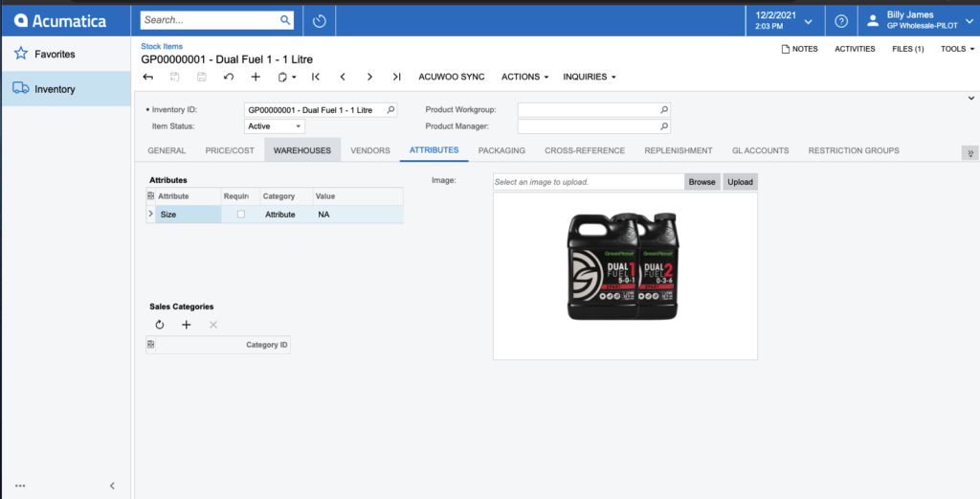Screen dimensions: 980x499
Task: Click the NA value cell for Size
Action: (x=358, y=215)
